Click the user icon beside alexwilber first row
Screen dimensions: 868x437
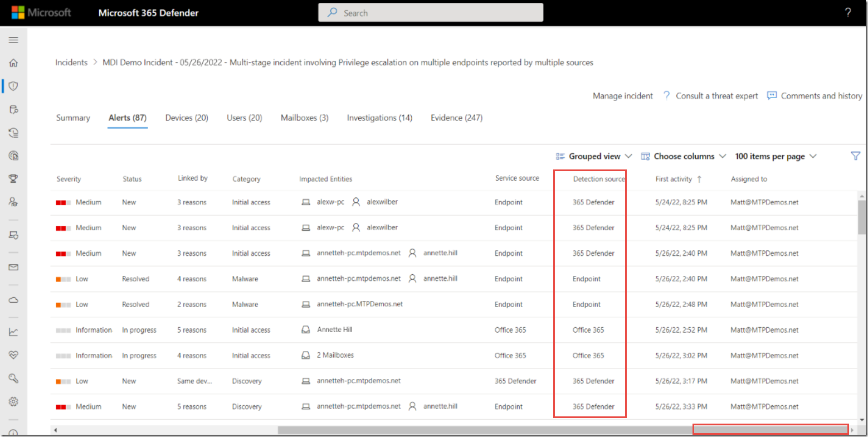356,202
